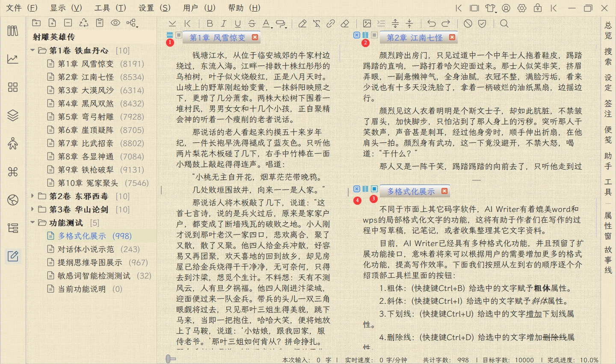616x364 pixels.
Task: Open the four-squares grid sidebar icon
Action: 13,87
